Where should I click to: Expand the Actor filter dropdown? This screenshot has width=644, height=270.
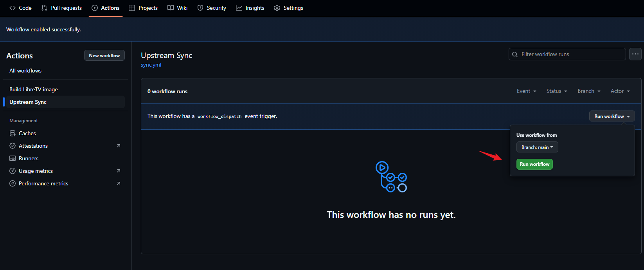click(620, 91)
